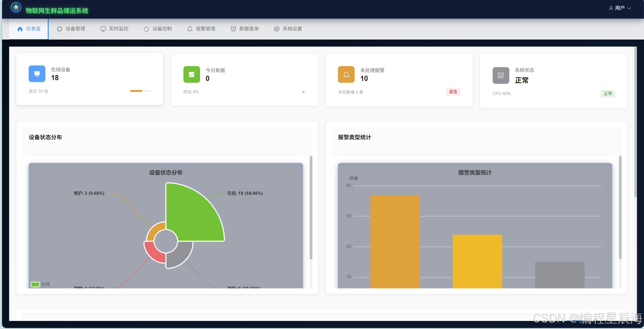
Task: Click the gear icon beside 系统设置
Action: (x=276, y=29)
